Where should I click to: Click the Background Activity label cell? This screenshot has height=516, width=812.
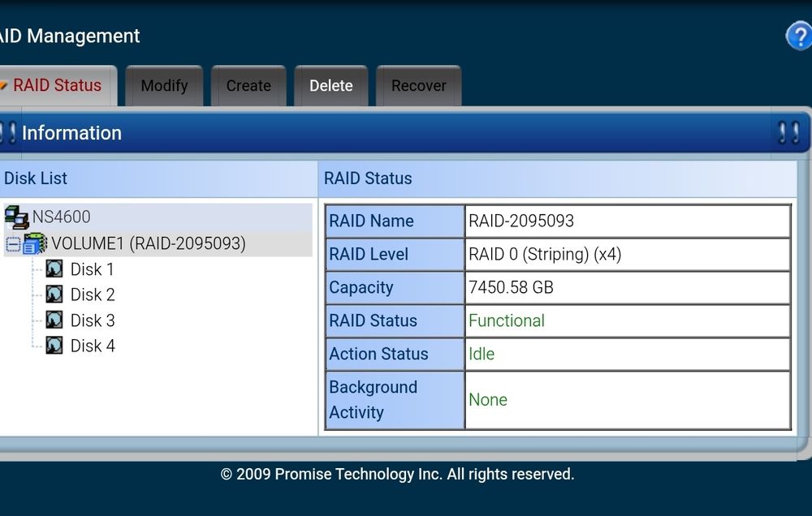[x=395, y=400]
